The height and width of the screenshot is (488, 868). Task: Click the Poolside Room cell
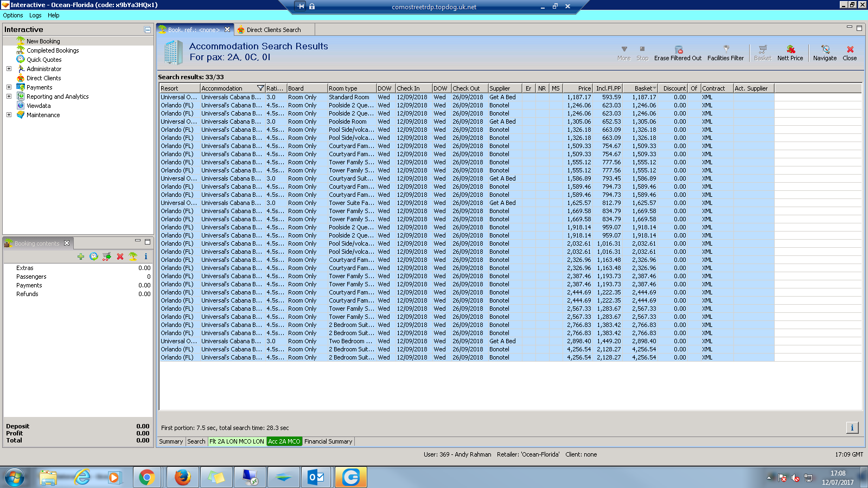352,121
